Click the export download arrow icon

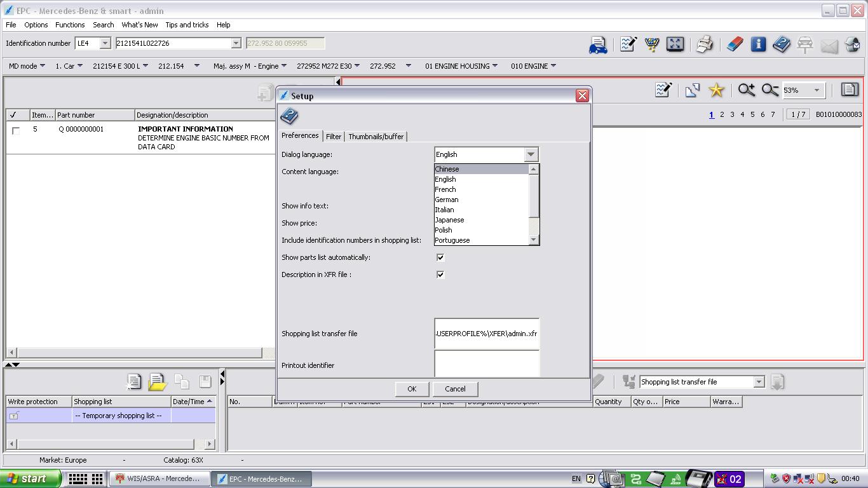[x=777, y=381]
